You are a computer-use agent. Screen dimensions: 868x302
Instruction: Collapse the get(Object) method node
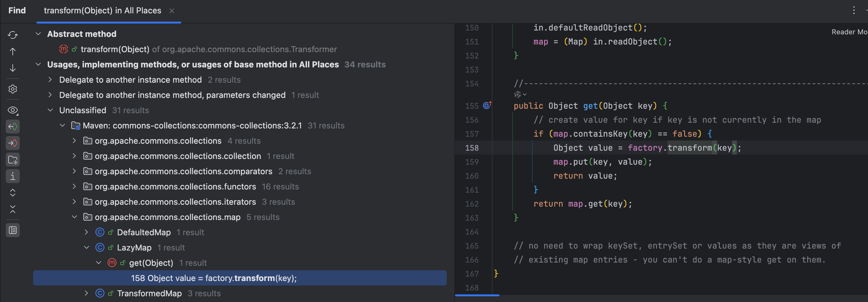coord(99,263)
